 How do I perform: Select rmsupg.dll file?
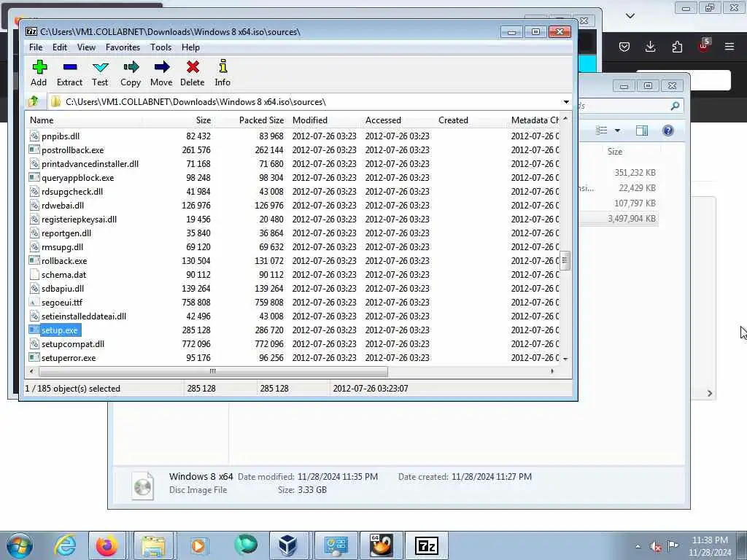tap(62, 246)
